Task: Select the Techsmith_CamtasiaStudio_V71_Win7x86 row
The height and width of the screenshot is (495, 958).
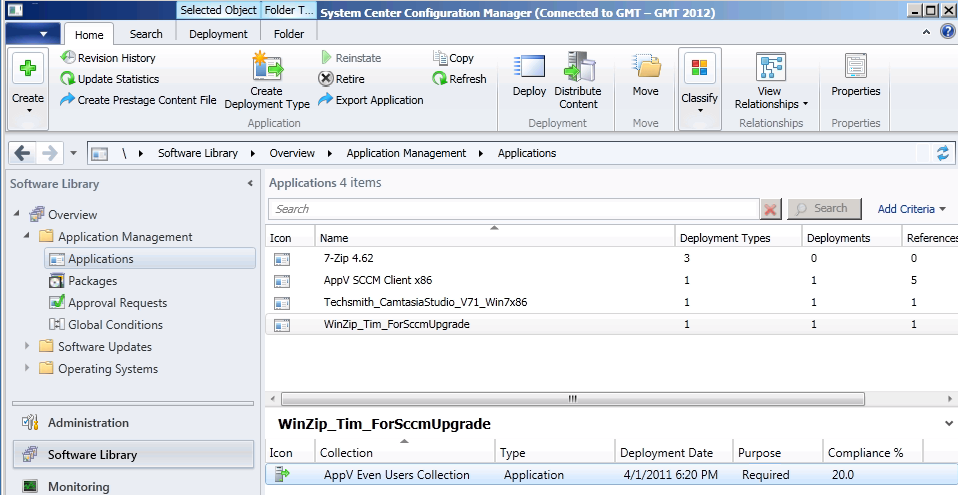Action: point(612,302)
